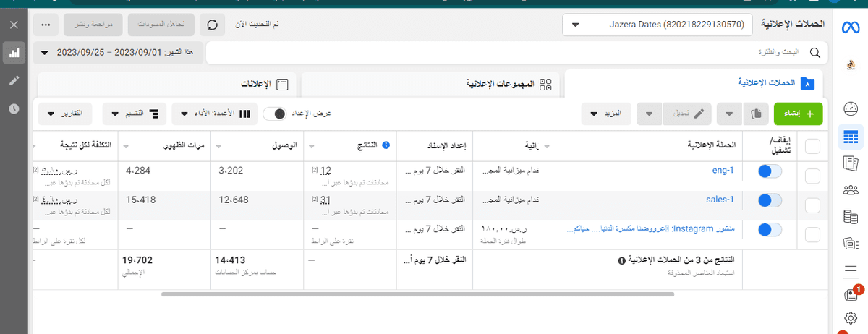Open the all tools hamburger menu icon

coord(850,270)
